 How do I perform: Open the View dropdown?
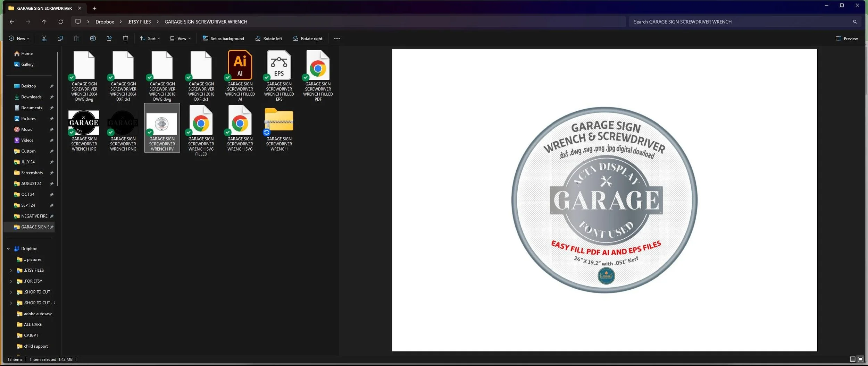[x=180, y=39]
